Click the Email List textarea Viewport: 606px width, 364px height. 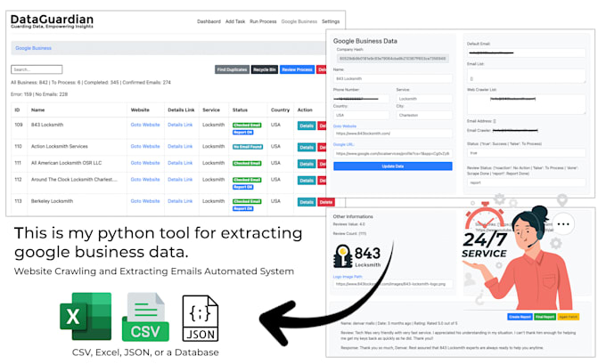coord(526,76)
